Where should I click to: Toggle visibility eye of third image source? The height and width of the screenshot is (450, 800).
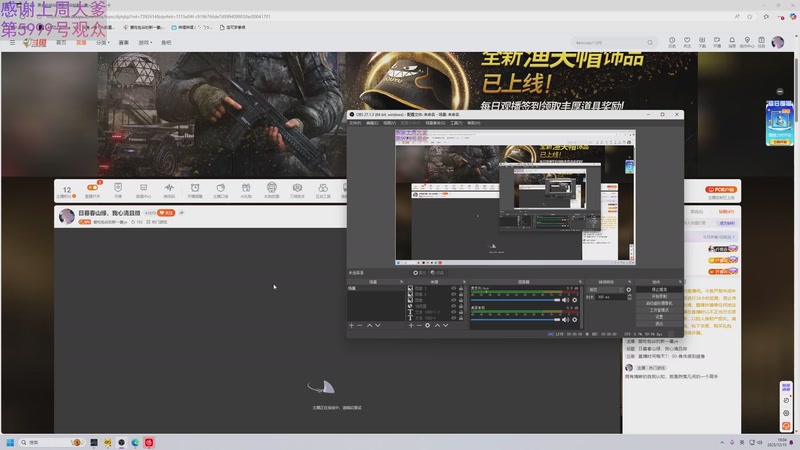pos(454,300)
